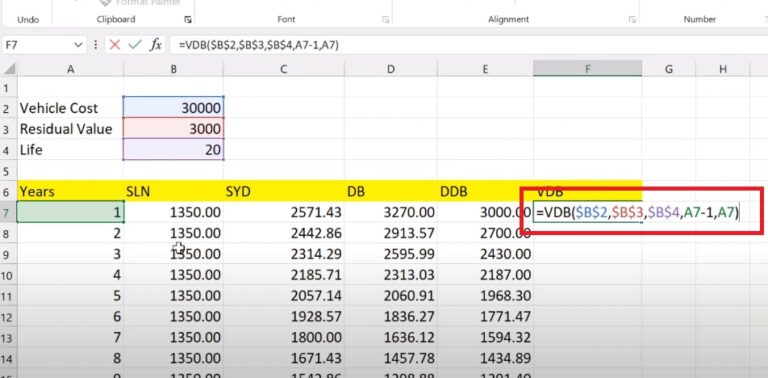Click the Years header cell
Viewport: 768px width, 378px height.
click(71, 191)
